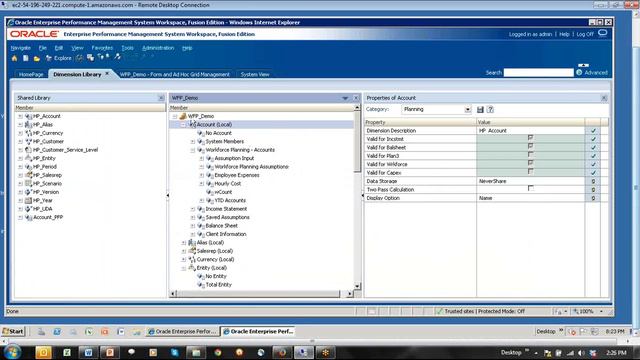
Task: Switch to WFP_Demo Form and Grid Management tab
Action: point(175,74)
